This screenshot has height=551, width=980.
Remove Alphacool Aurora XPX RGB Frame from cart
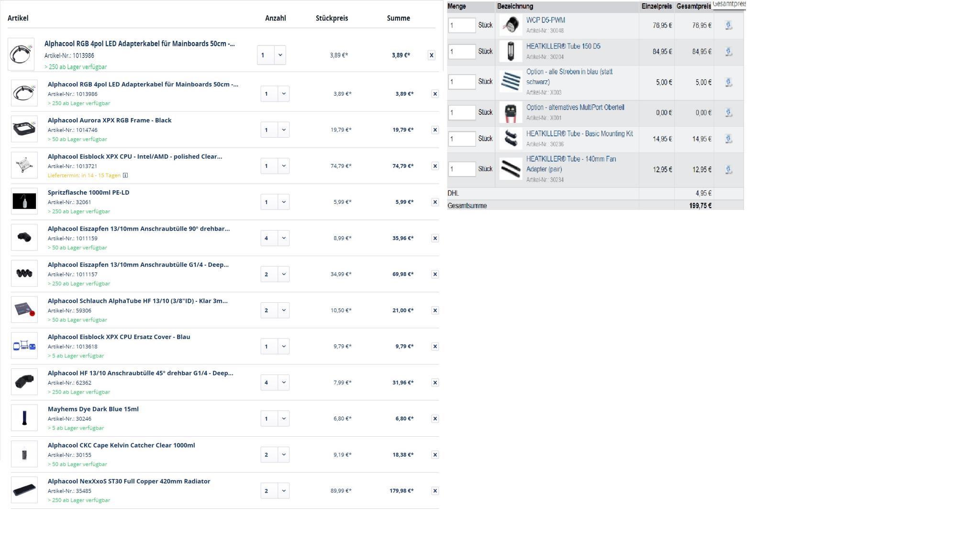click(x=434, y=130)
